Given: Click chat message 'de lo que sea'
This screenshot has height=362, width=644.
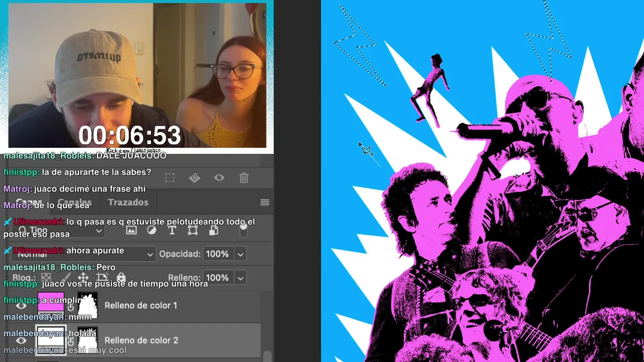Looking at the screenshot, I should 61,205.
